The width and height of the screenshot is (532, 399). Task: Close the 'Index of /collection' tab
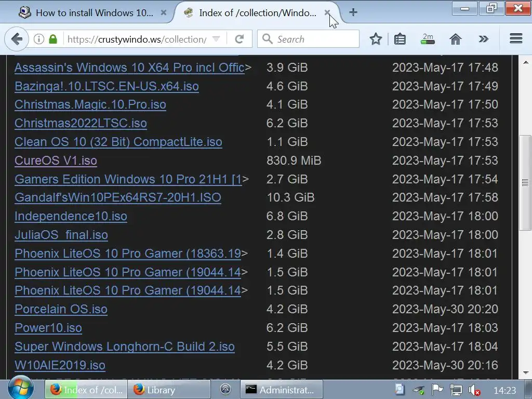tap(327, 12)
